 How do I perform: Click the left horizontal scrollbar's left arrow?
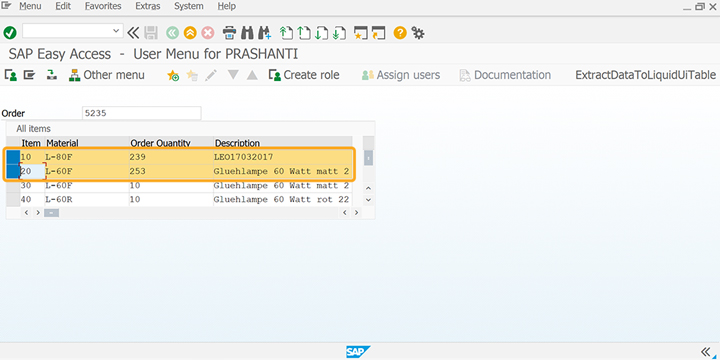[26, 213]
